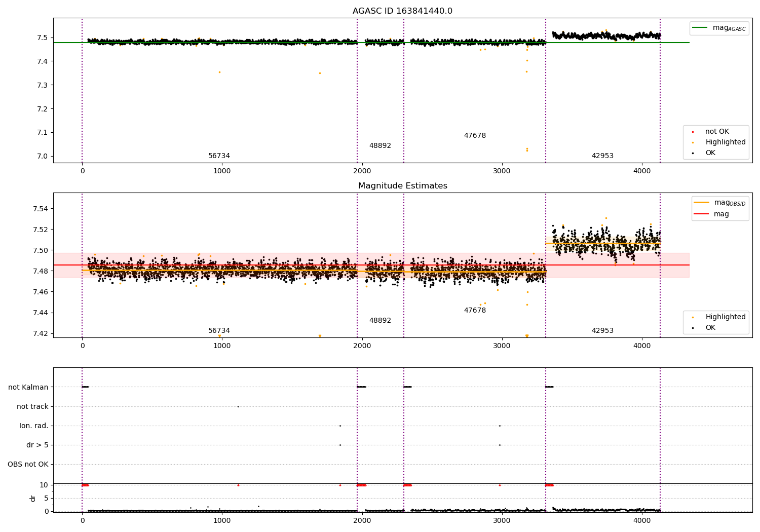Image resolution: width=760 pixels, height=532 pixels.
Task: Click green line sample in mag AGASC legend
Action: pyautogui.click(x=700, y=27)
